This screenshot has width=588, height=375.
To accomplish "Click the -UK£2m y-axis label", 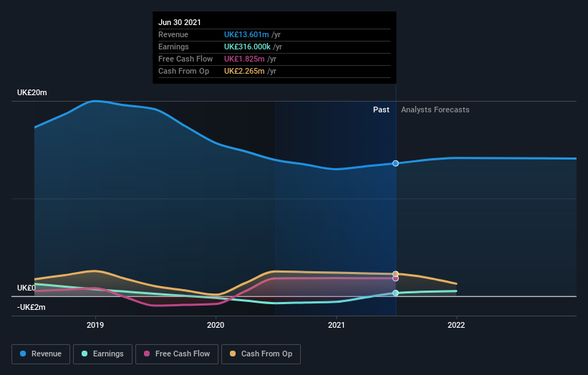I will pyautogui.click(x=31, y=307).
